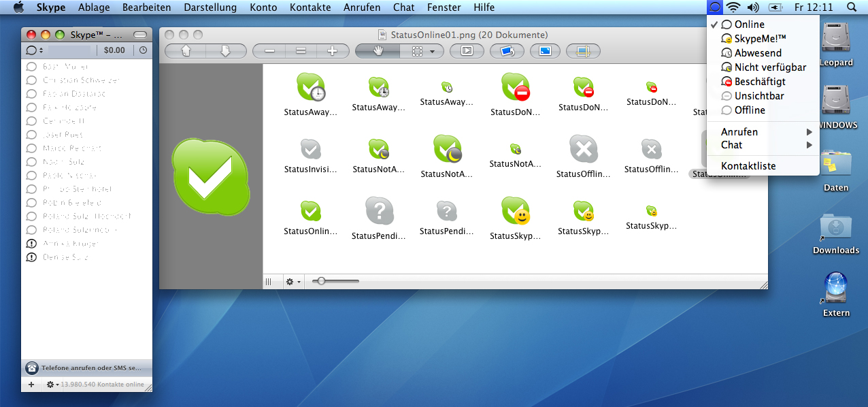Image resolution: width=868 pixels, height=407 pixels.
Task: Choose Online in the status menu
Action: click(763, 25)
